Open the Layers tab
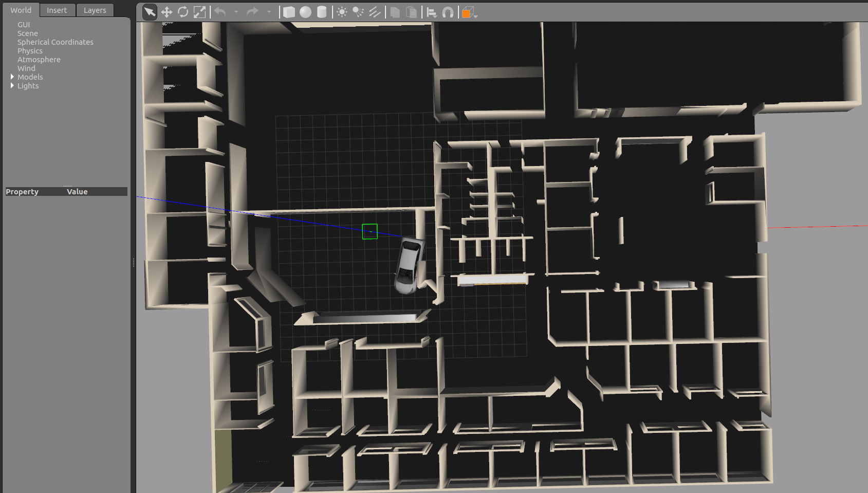This screenshot has height=493, width=868. coord(95,10)
